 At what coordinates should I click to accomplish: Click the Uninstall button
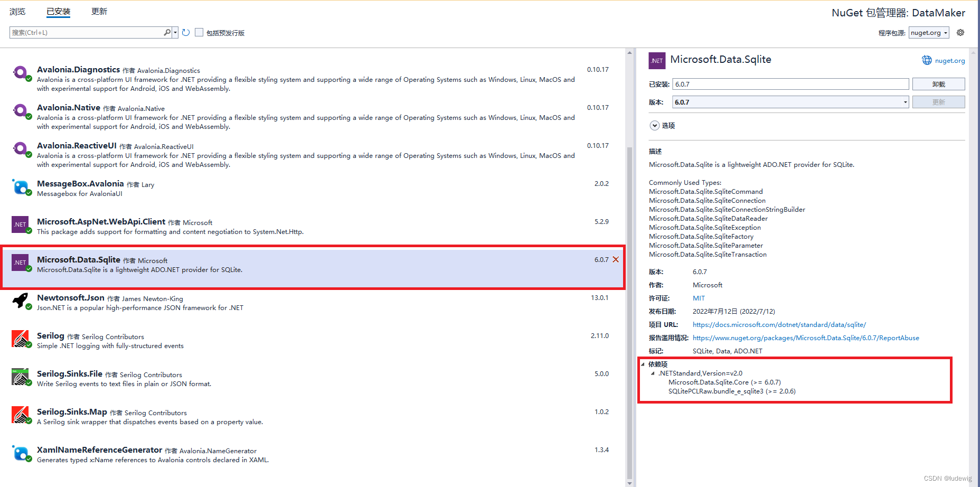(x=938, y=84)
